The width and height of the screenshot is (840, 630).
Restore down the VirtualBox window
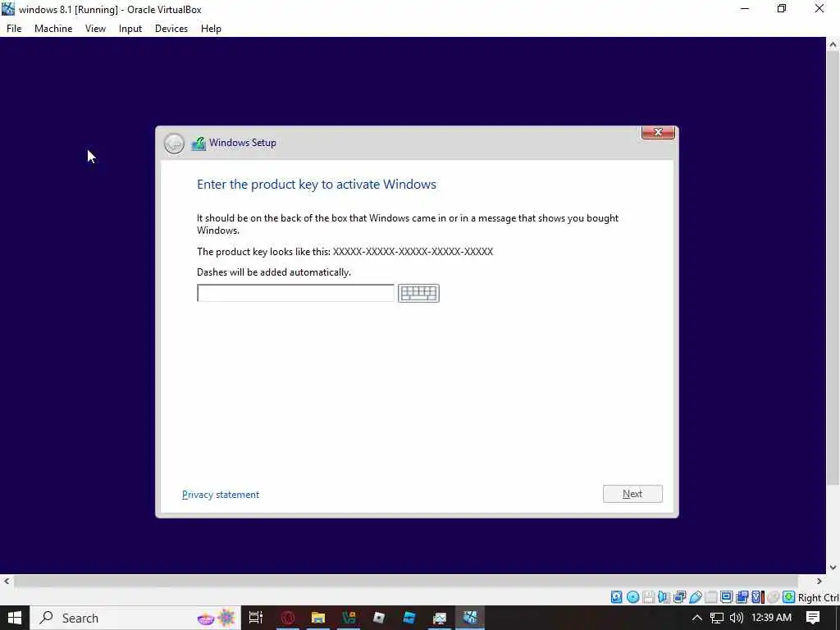[782, 8]
